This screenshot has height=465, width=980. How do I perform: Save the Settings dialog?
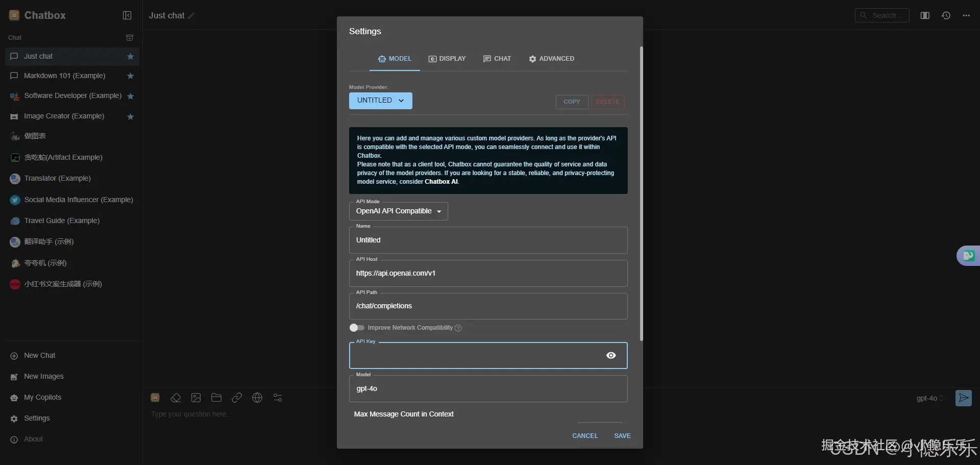click(x=623, y=436)
